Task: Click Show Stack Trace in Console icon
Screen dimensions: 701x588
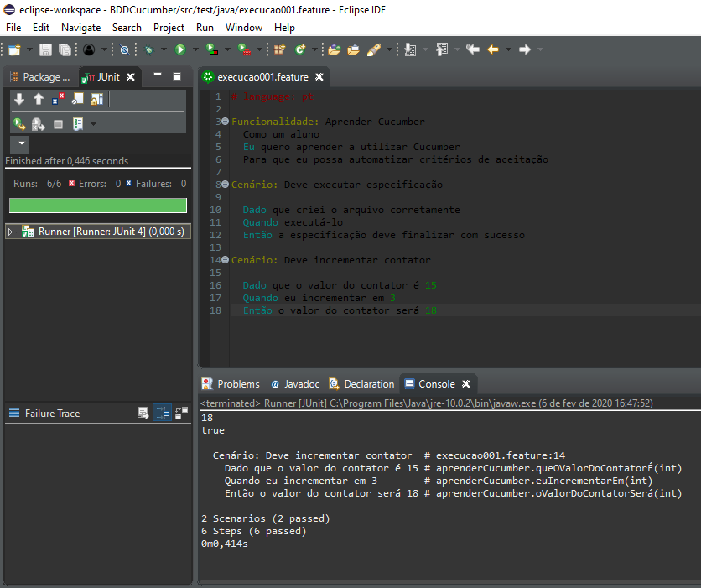Action: point(143,414)
